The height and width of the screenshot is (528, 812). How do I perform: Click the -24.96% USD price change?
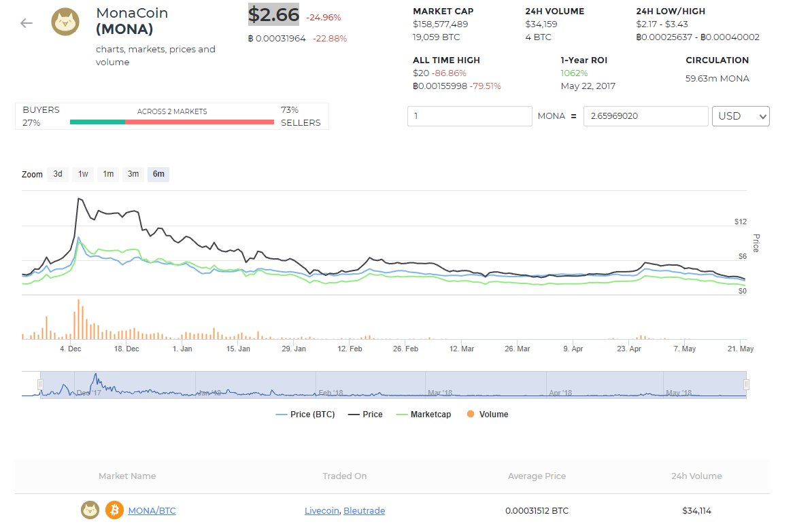[324, 18]
